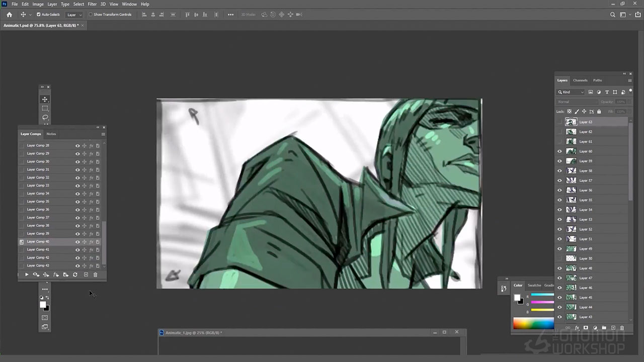The height and width of the screenshot is (362, 644).
Task: Select the Layer 55 thumbnail
Action: click(571, 200)
